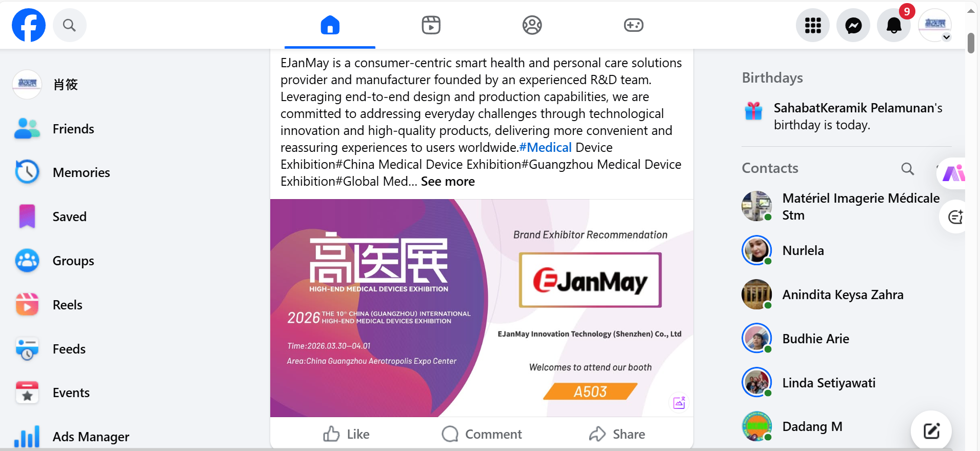Viewport: 980px width, 451px height.
Task: Search contacts using the magnifier icon
Action: coord(908,169)
